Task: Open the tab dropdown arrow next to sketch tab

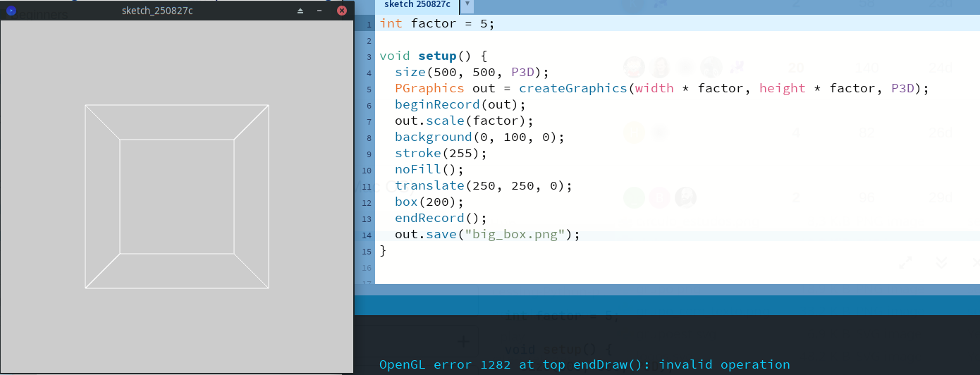Action: point(467,4)
